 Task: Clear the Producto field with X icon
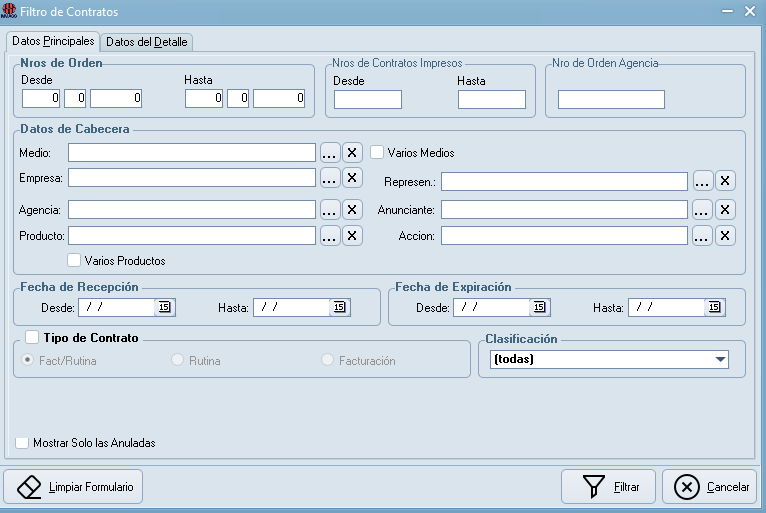tap(352, 236)
